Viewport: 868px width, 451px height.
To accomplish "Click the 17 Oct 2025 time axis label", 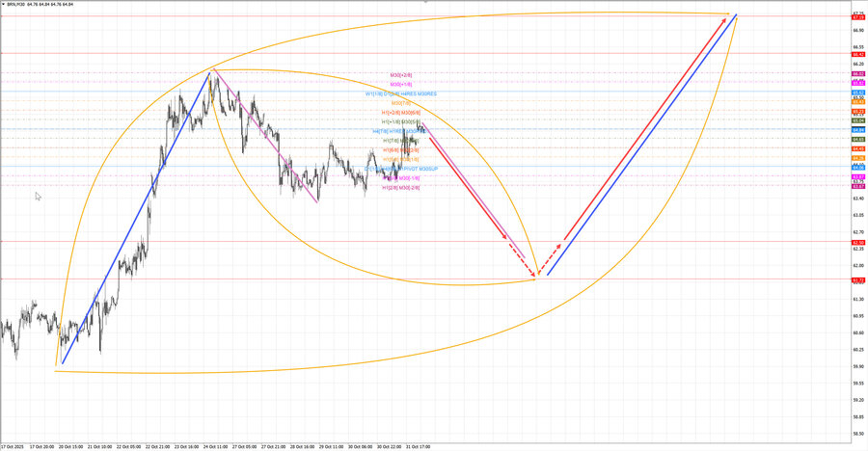I will click(13, 446).
